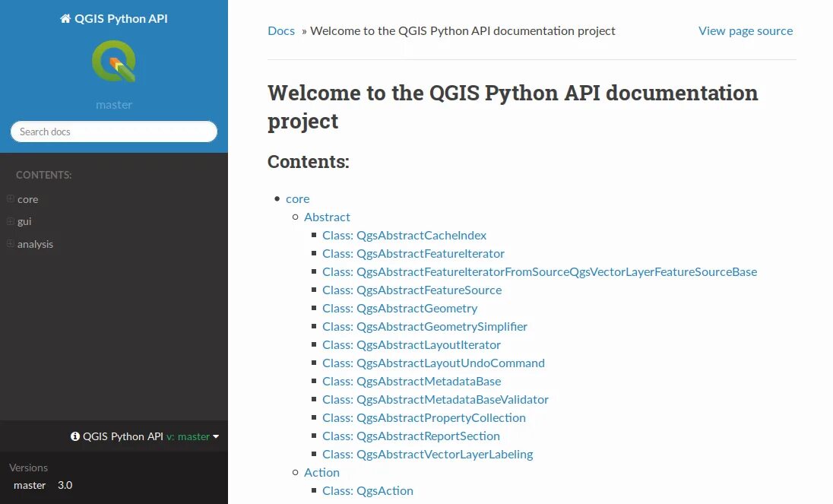Click the 'CONTENTS:' sidebar caption
The height and width of the screenshot is (504, 833).
coord(43,175)
